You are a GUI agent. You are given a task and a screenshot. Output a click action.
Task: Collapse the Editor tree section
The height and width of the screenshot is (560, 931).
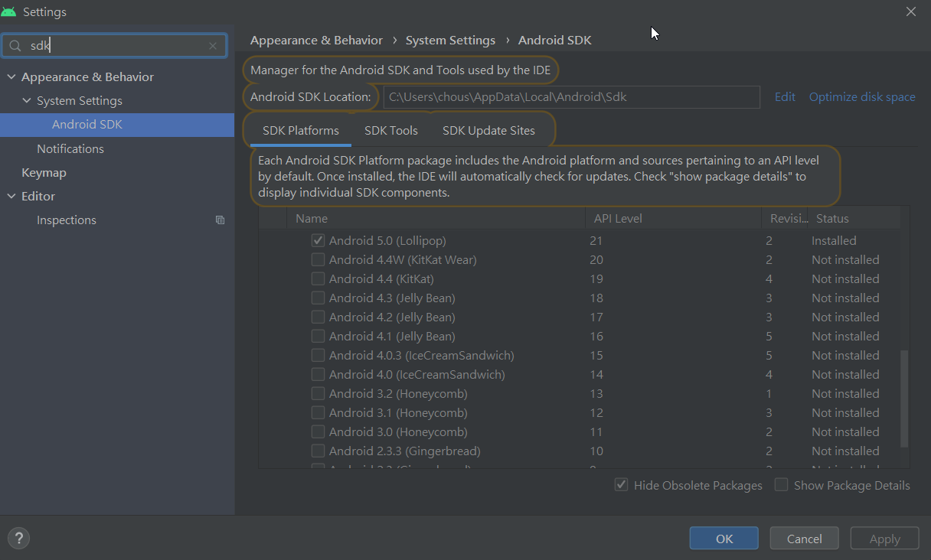coord(11,197)
